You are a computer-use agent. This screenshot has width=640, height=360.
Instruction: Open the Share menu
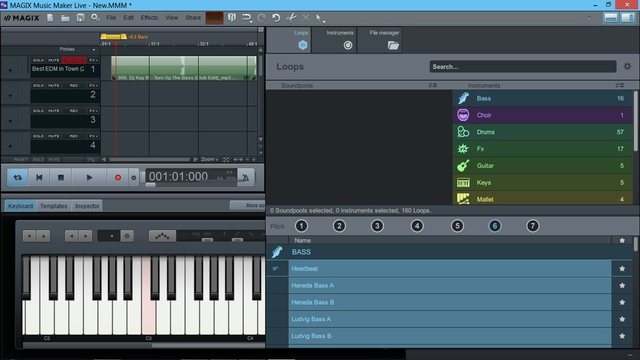[193, 18]
